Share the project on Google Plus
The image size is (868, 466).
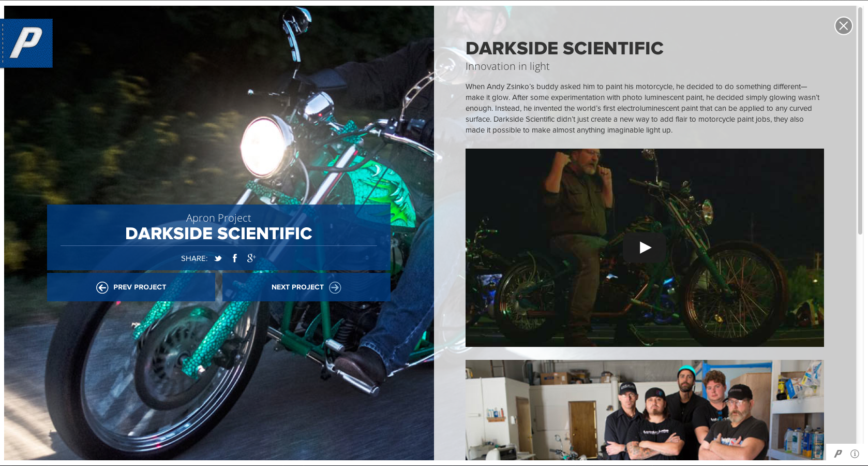(251, 258)
